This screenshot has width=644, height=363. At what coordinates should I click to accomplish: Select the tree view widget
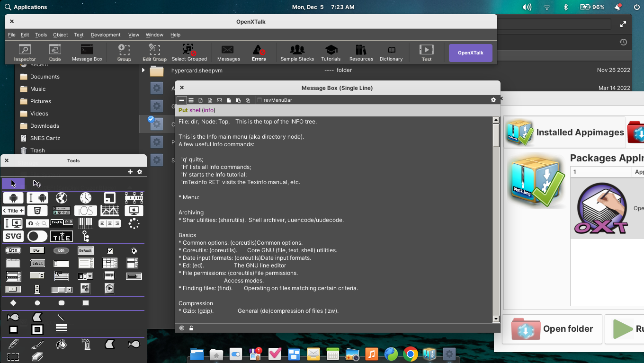tap(86, 236)
